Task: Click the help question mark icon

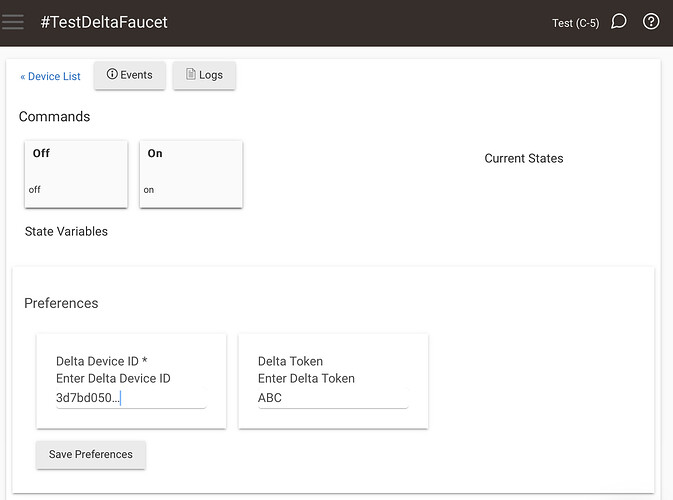Action: tap(651, 21)
